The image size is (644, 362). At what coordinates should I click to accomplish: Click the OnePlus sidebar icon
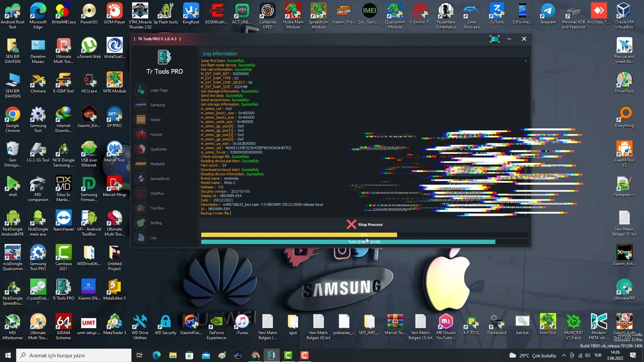[141, 194]
